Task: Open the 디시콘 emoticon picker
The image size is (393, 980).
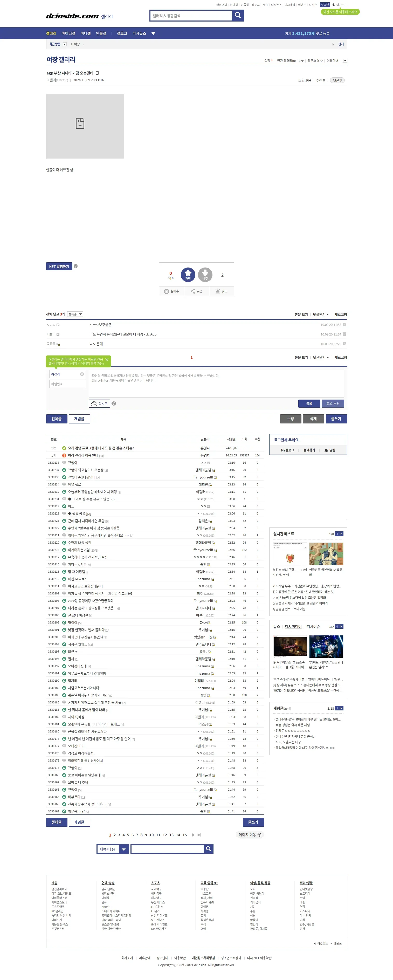Action: tap(99, 404)
